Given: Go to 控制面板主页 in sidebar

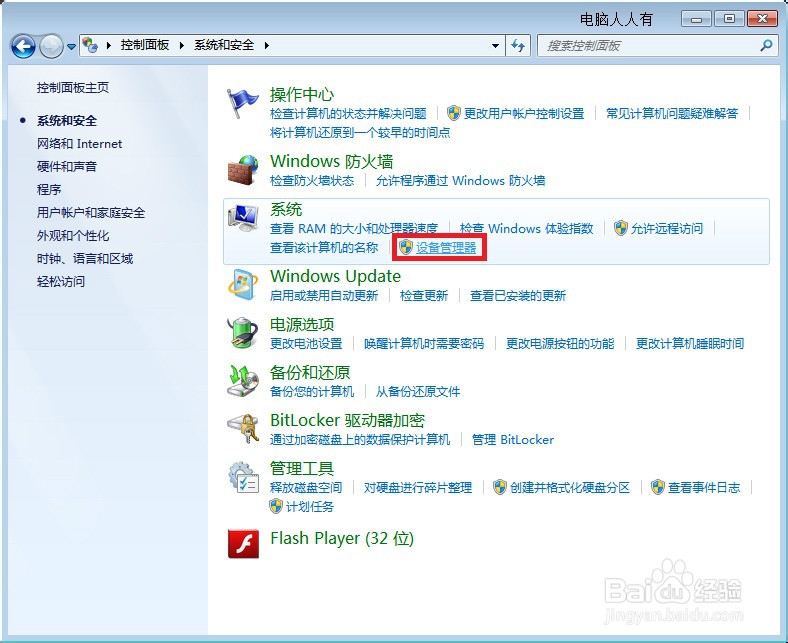Looking at the screenshot, I should [73, 87].
